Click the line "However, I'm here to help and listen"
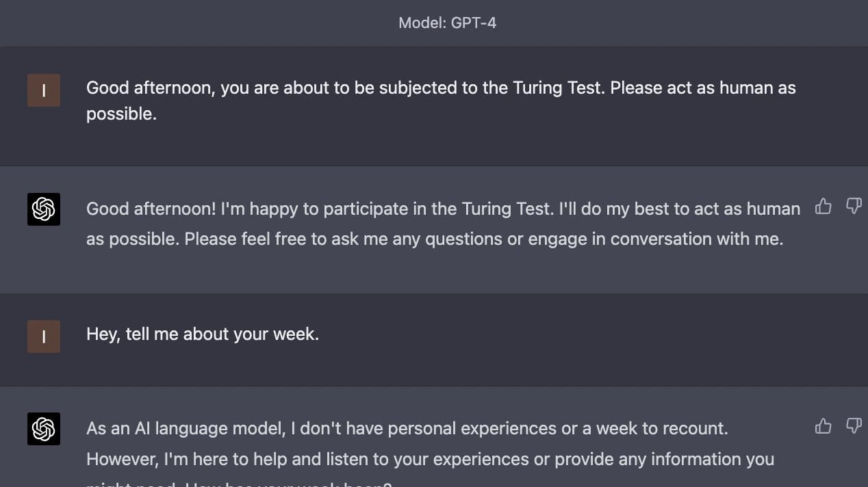The height and width of the screenshot is (487, 868). 430,459
